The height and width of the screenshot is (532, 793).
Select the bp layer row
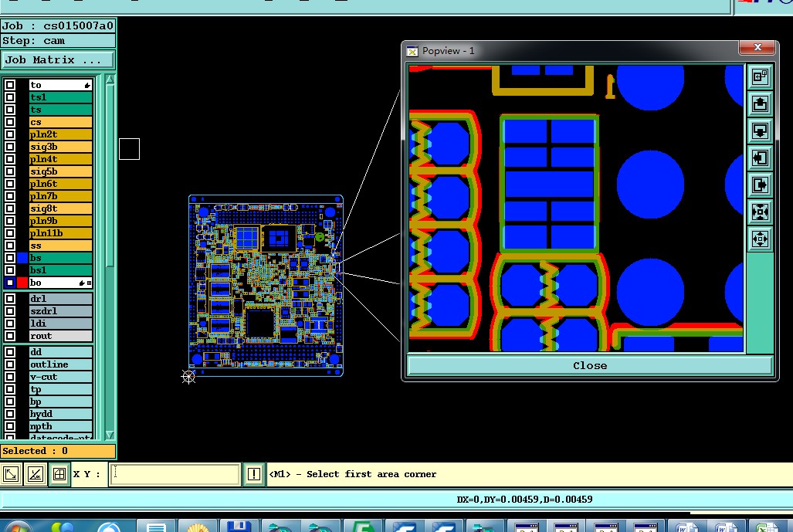(61, 402)
